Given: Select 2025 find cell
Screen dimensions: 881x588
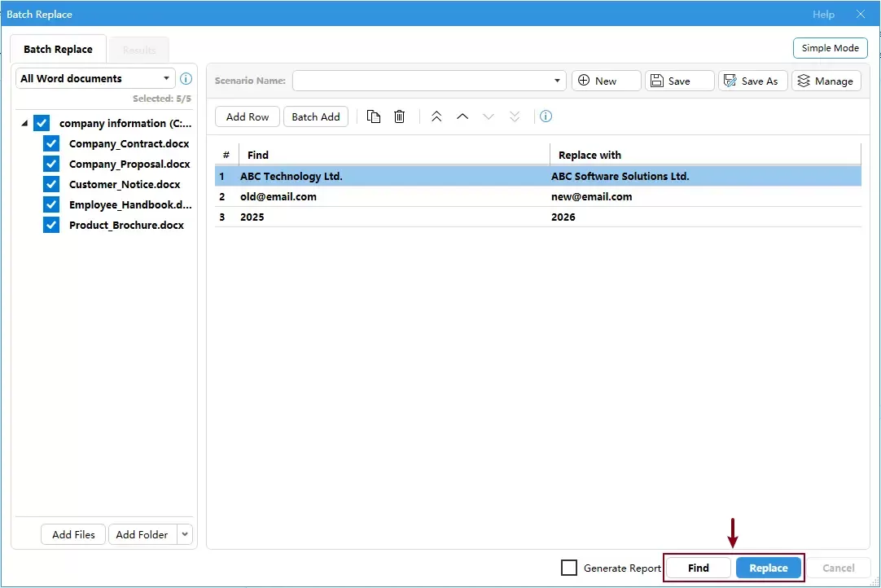Looking at the screenshot, I should pyautogui.click(x=393, y=217).
